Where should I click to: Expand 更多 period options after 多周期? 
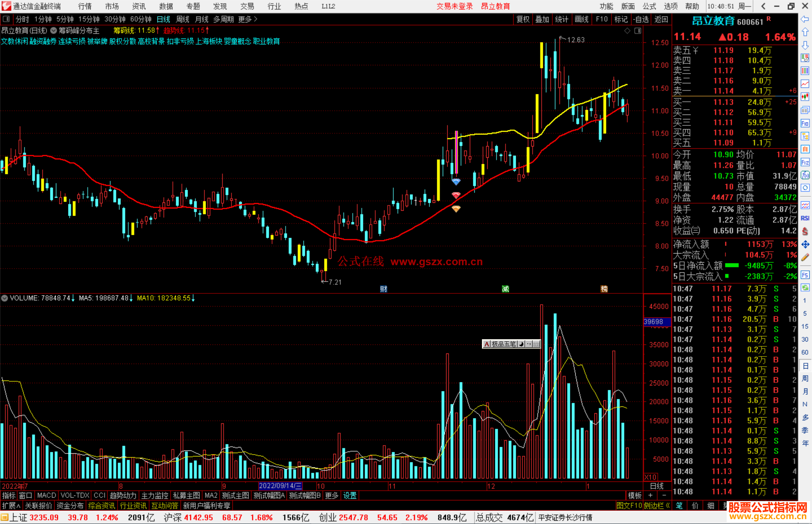click(248, 19)
